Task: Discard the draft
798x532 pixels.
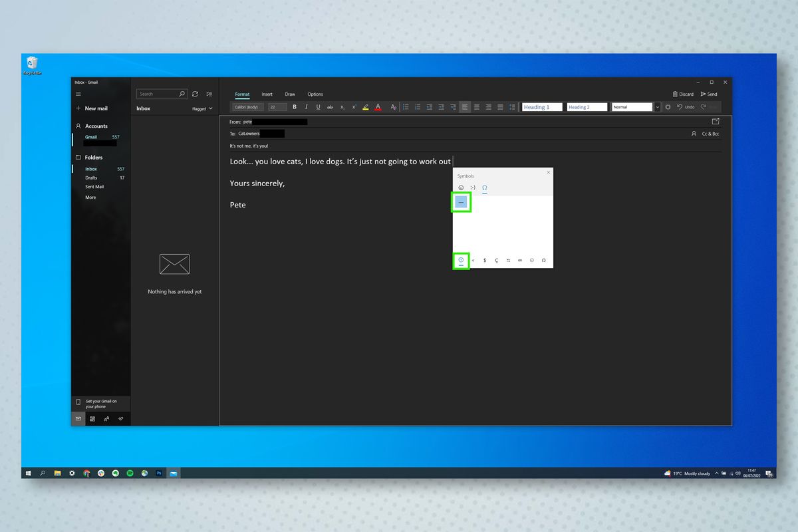Action: (x=683, y=94)
